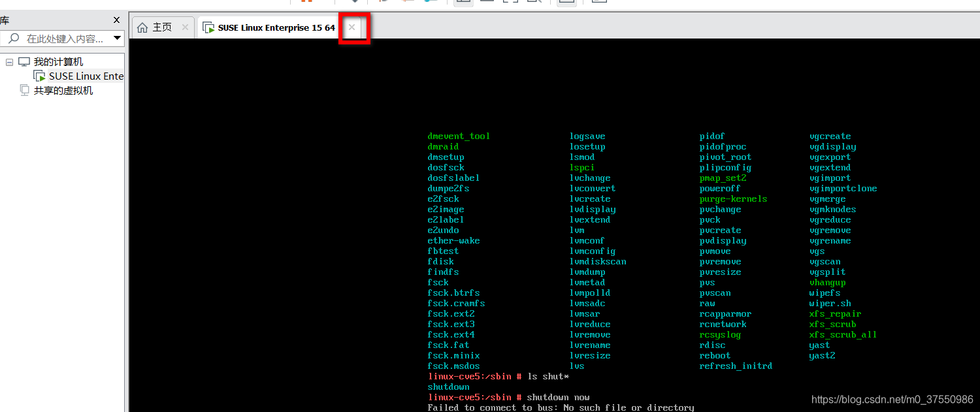
Task: Close the 主页 tab
Action: pyautogui.click(x=185, y=27)
